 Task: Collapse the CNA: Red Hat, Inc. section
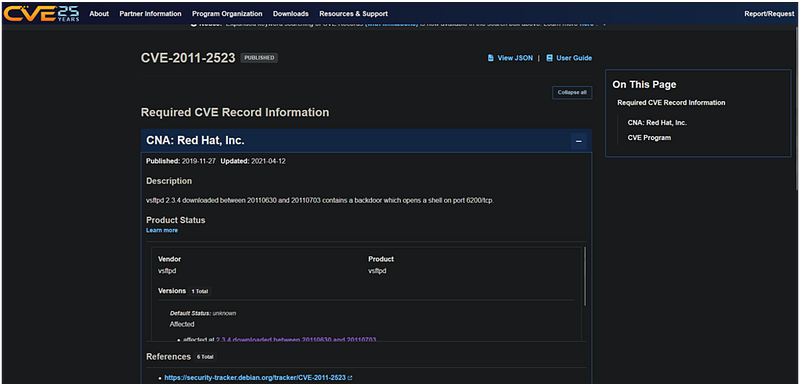(579, 141)
